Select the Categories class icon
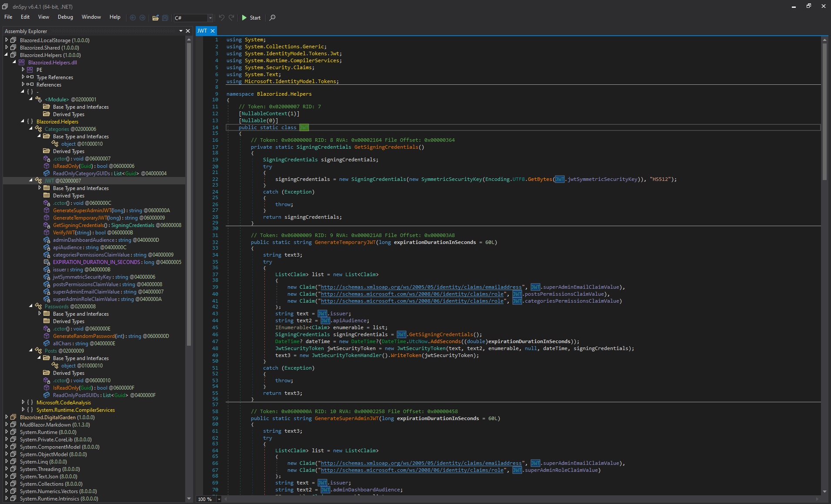This screenshot has height=504, width=831. tap(38, 129)
